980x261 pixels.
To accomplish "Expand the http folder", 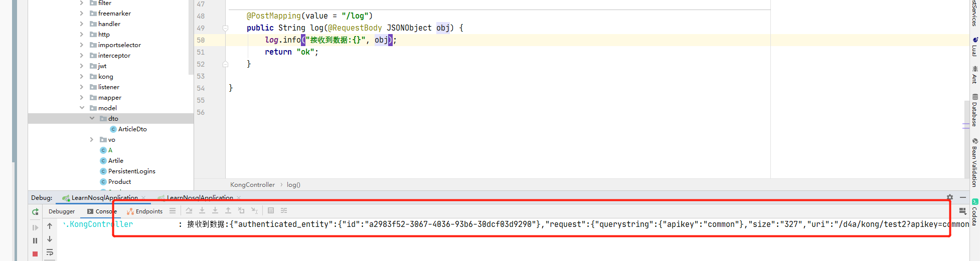I will coord(82,35).
